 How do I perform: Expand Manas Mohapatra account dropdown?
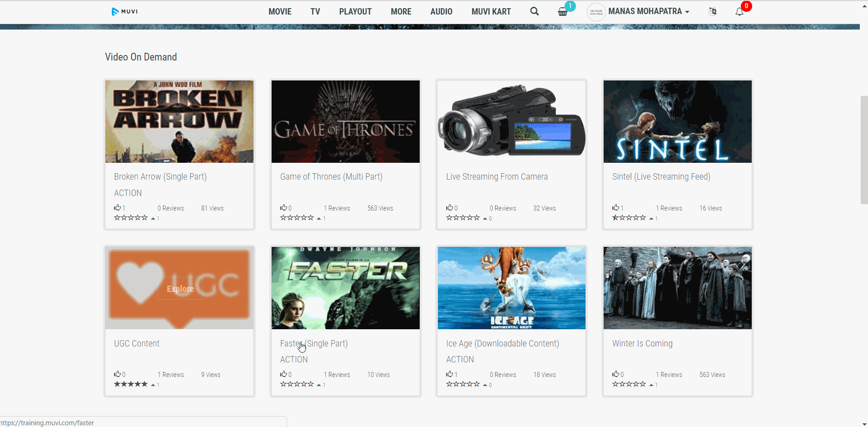649,11
